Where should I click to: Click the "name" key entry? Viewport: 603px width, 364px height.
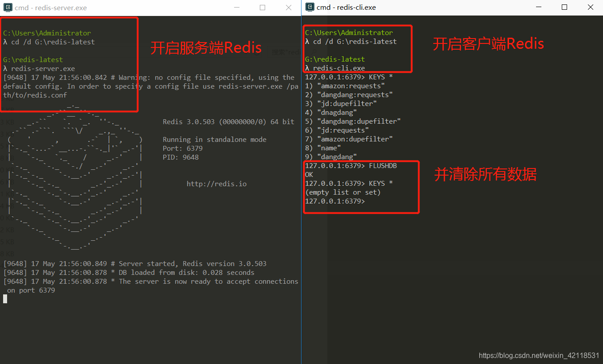click(323, 148)
